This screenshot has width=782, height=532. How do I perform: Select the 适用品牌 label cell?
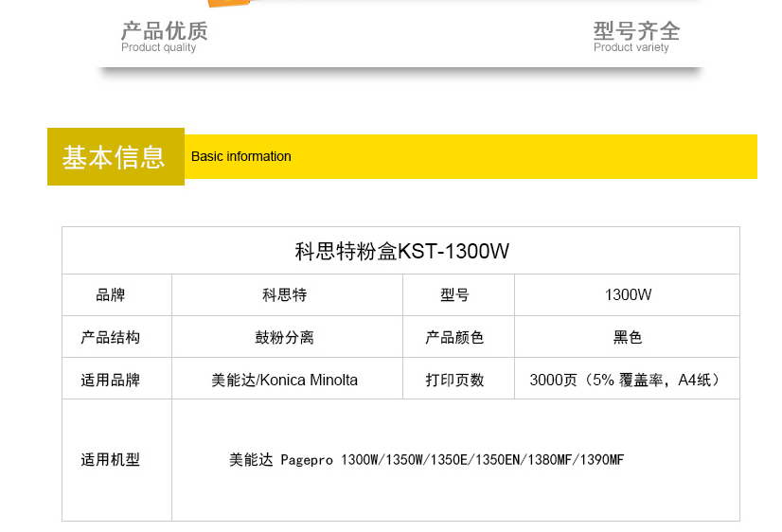(116, 379)
